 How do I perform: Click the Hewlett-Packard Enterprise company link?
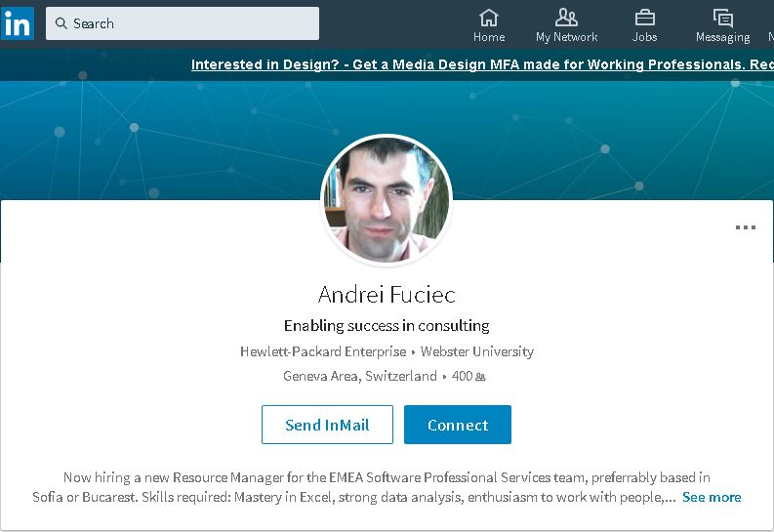click(322, 351)
